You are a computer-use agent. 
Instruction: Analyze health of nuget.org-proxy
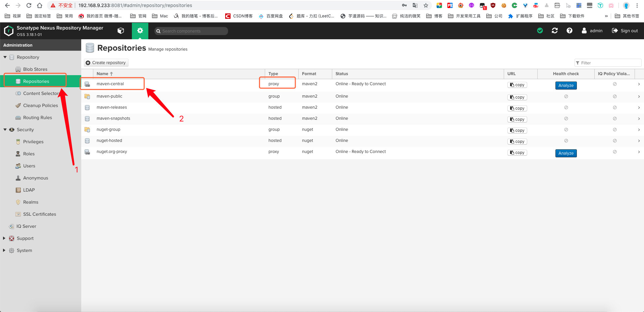566,153
